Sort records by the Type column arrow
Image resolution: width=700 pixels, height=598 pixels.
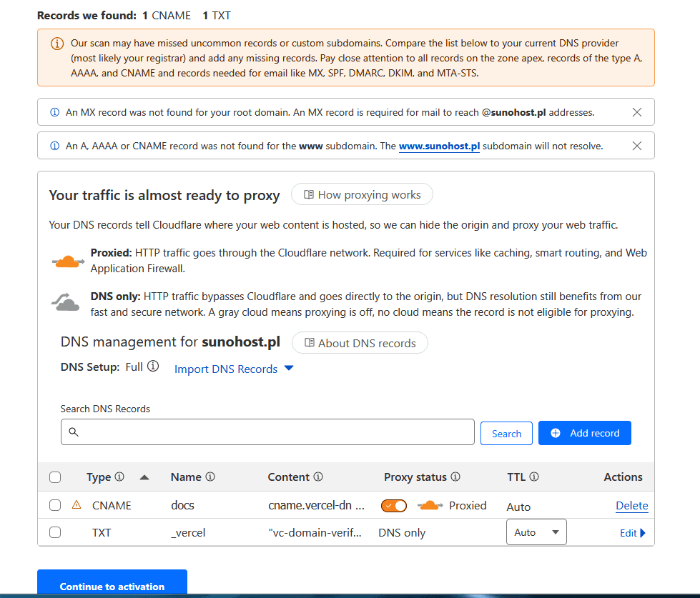click(x=144, y=477)
